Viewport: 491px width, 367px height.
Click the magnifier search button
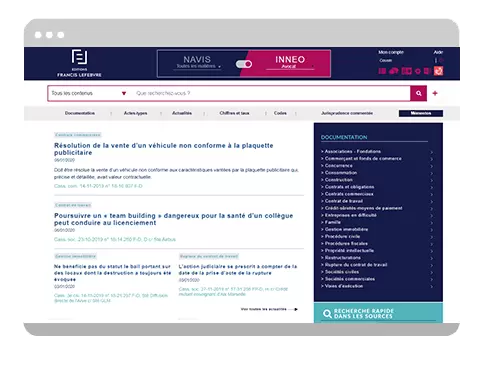click(x=418, y=93)
